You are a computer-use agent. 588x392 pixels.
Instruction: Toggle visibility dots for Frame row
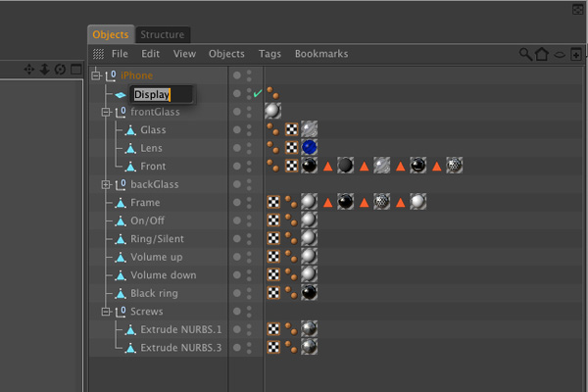pos(249,203)
